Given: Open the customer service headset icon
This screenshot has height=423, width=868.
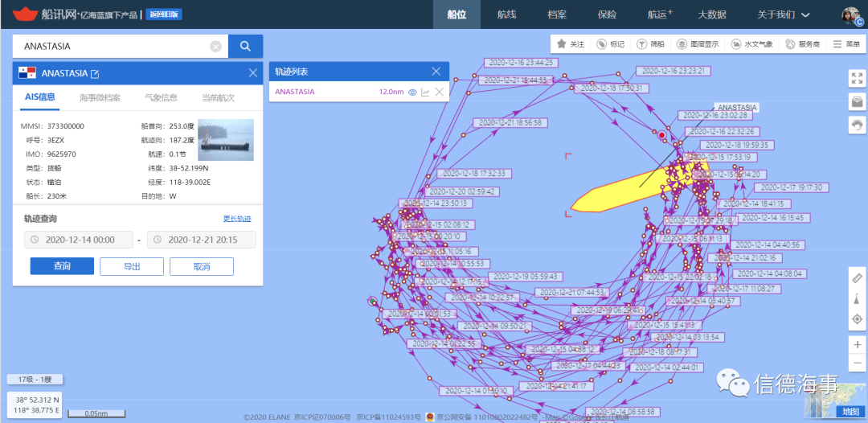Looking at the screenshot, I should (857, 125).
